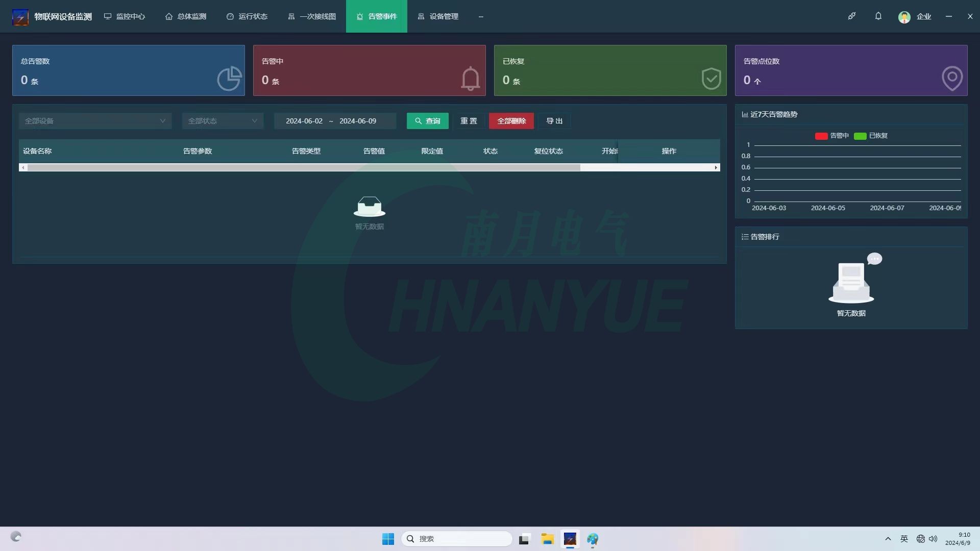This screenshot has height=551, width=980.
Task: Click the app logo in the top-left corner
Action: [20, 17]
